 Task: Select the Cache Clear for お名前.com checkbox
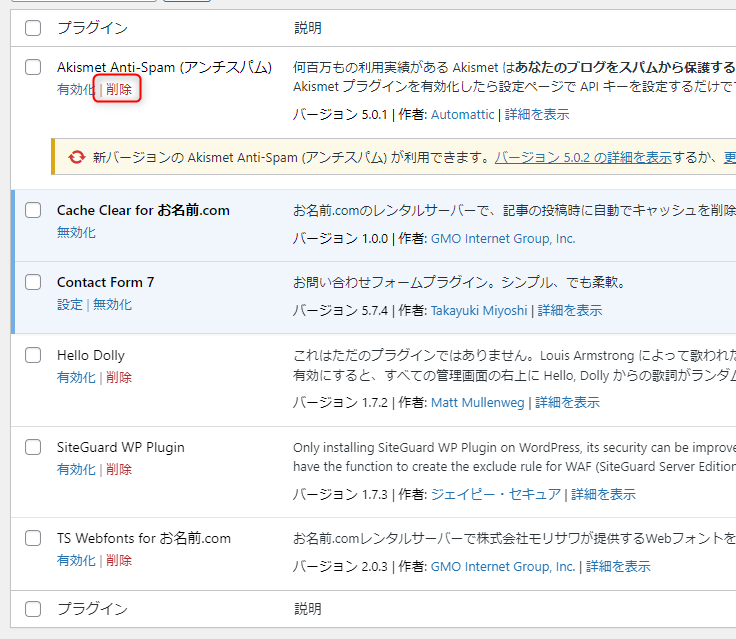coord(33,210)
